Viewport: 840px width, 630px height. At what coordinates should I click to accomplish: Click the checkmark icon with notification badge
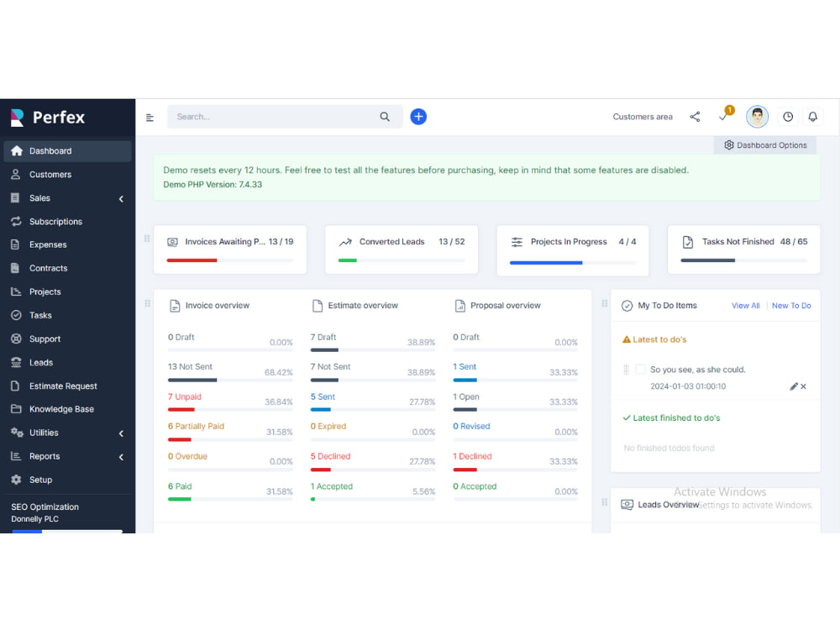(723, 118)
